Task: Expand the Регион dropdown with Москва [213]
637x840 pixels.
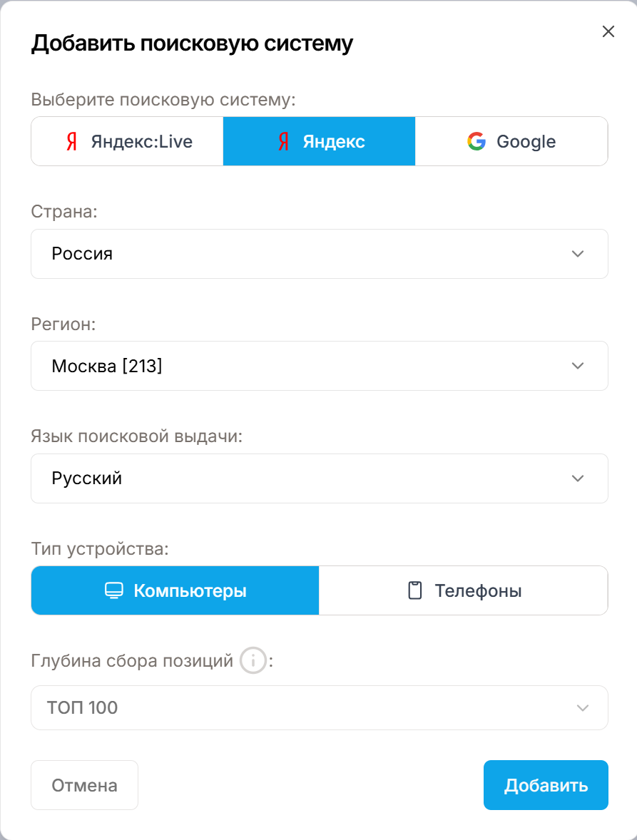Action: click(x=319, y=366)
